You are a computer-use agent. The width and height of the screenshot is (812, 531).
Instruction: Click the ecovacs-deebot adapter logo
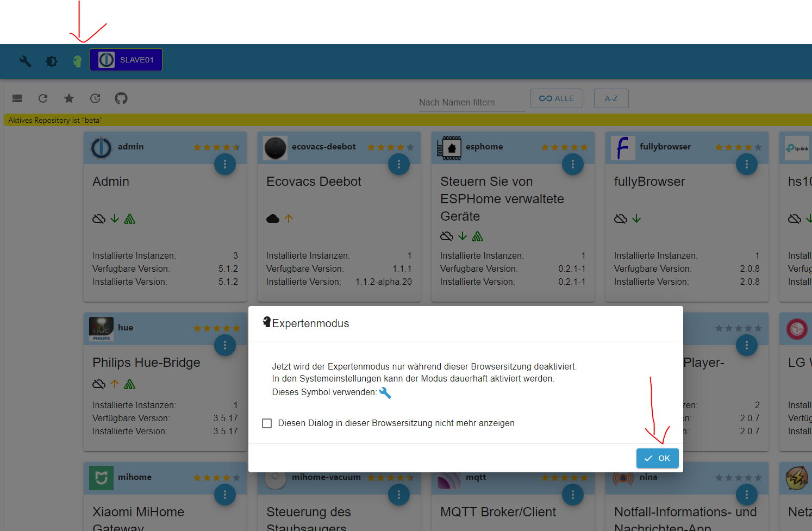(275, 148)
